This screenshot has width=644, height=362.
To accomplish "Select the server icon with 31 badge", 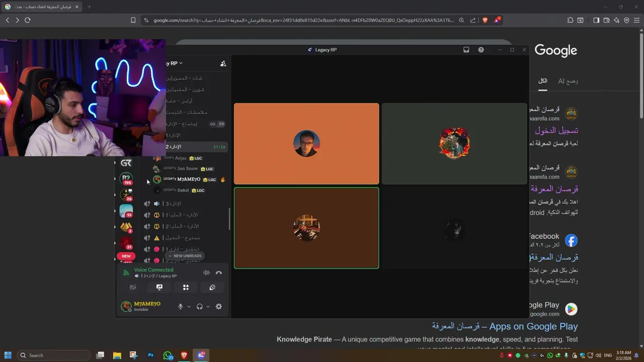I will click(126, 243).
